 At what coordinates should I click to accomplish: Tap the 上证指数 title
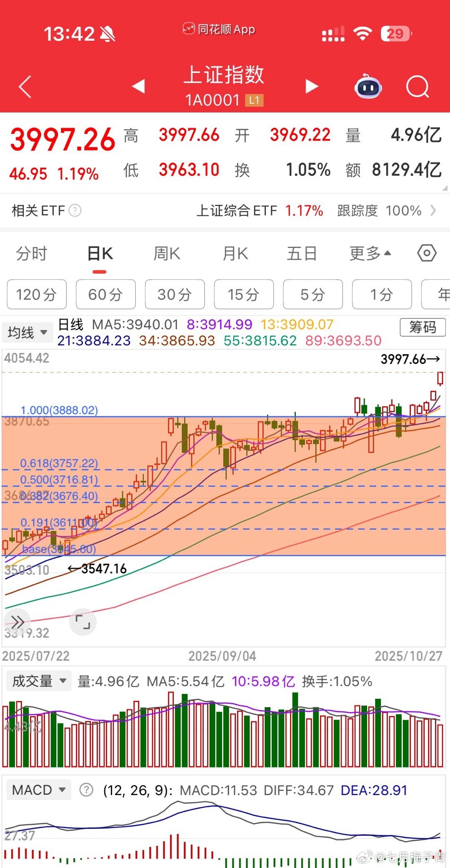tap(224, 75)
